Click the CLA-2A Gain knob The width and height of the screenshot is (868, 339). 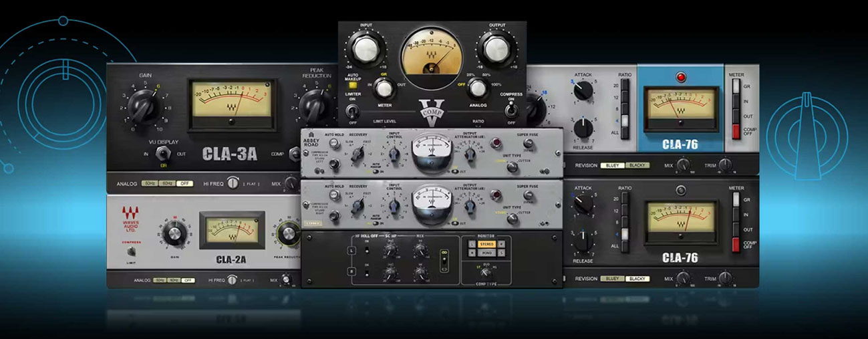click(175, 233)
